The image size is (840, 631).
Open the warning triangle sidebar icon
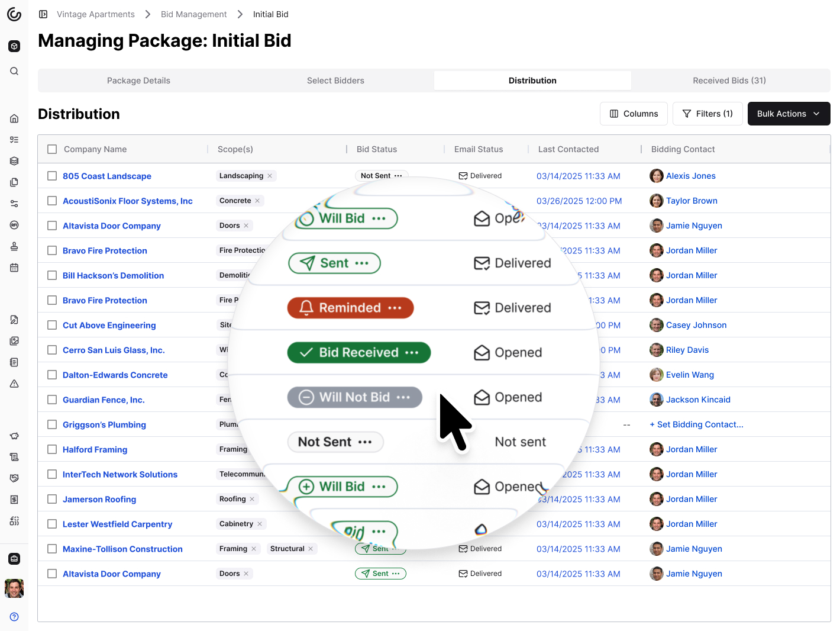coord(14,384)
